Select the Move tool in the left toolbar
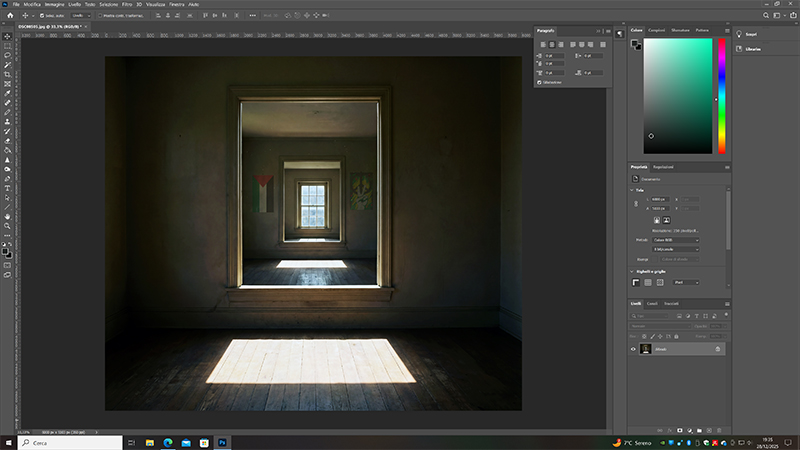Image resolution: width=800 pixels, height=450 pixels. click(x=7, y=37)
